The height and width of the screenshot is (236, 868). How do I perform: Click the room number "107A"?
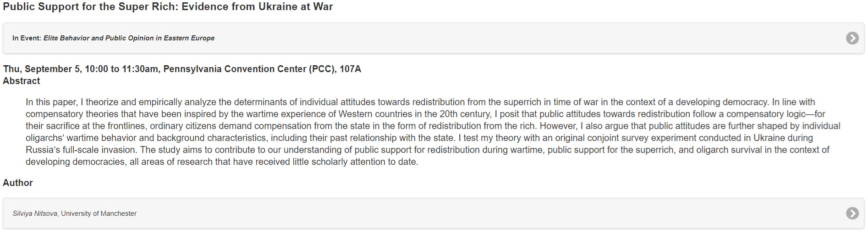pos(350,69)
